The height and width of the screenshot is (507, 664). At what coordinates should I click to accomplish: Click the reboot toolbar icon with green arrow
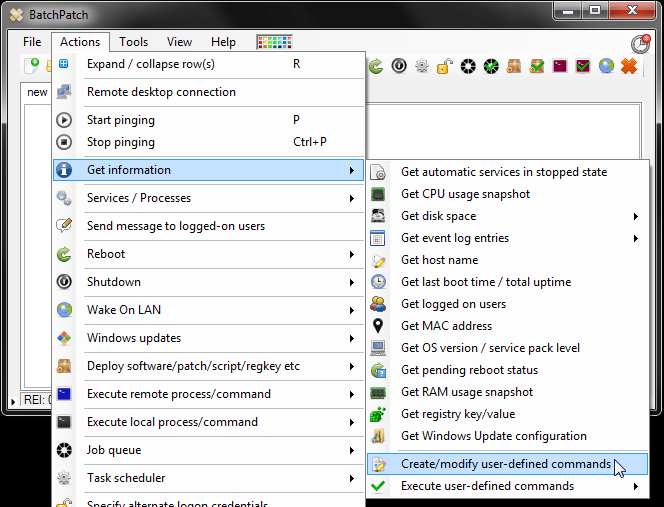coord(375,66)
